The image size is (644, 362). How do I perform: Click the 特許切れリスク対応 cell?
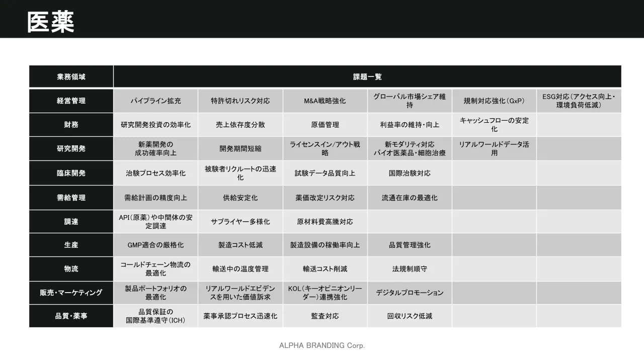(x=240, y=101)
